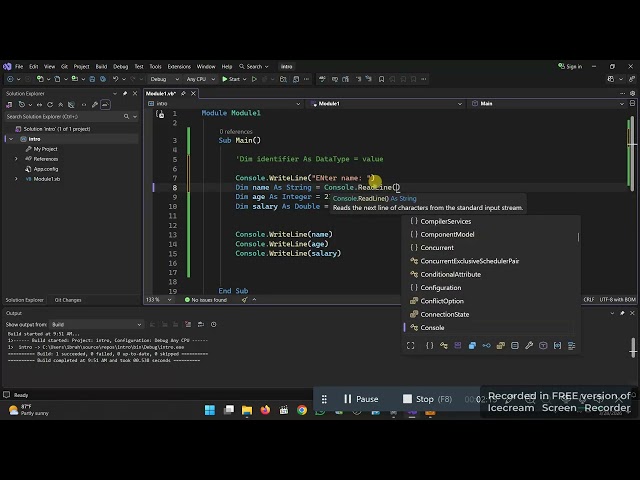
Task: Click the Toggle Bookmark icon in toolbar
Action: click(381, 79)
